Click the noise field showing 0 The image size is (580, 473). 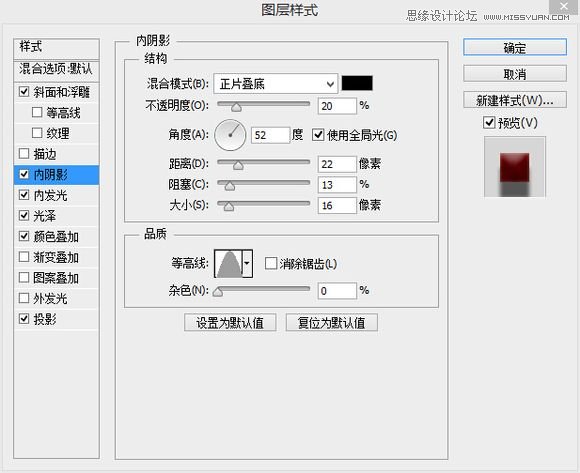click(x=337, y=291)
